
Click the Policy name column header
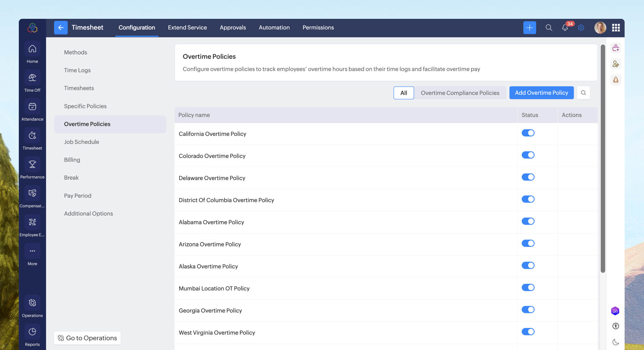pyautogui.click(x=346, y=115)
